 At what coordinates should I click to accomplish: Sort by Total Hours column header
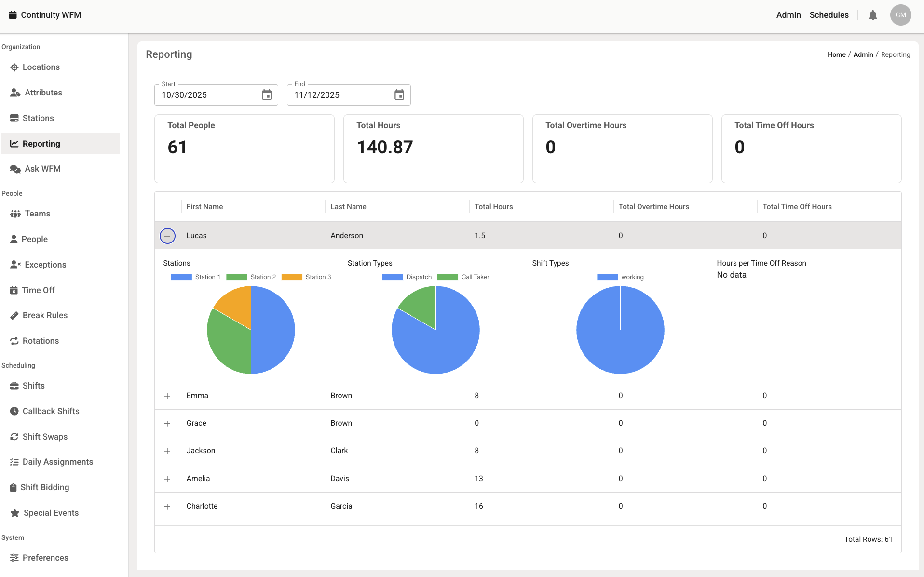493,207
